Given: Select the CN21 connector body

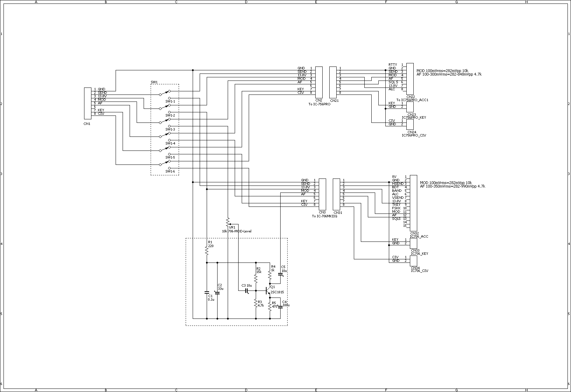Looking at the screenshot, I should pyautogui.click(x=333, y=82).
